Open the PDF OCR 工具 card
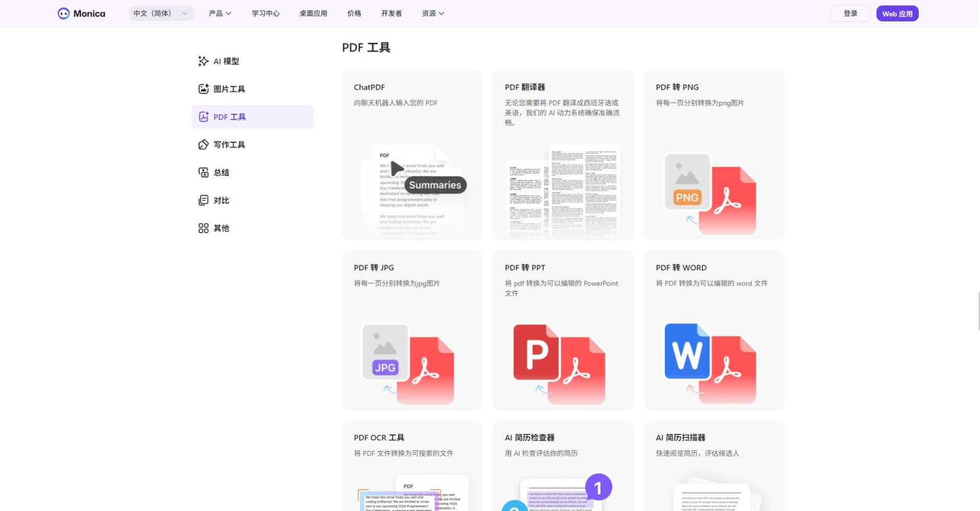 [x=412, y=465]
